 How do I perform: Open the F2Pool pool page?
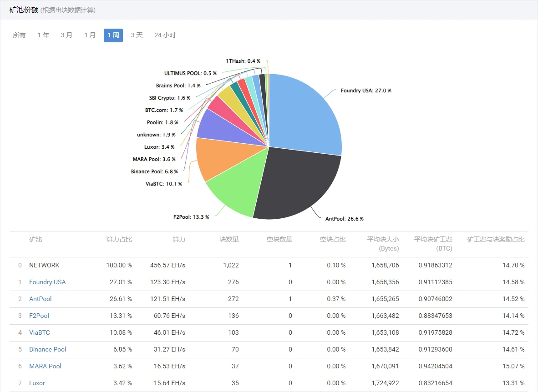coord(39,316)
